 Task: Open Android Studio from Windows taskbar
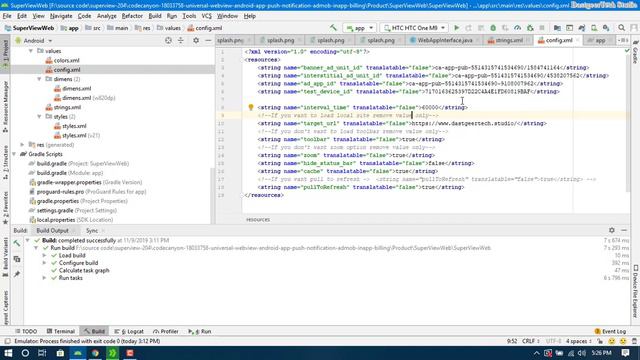[x=78, y=353]
